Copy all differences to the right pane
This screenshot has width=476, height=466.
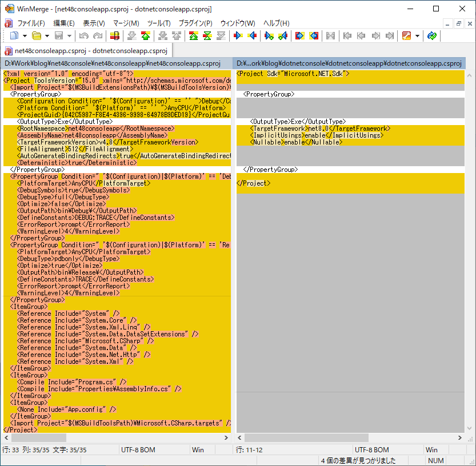(x=300, y=35)
